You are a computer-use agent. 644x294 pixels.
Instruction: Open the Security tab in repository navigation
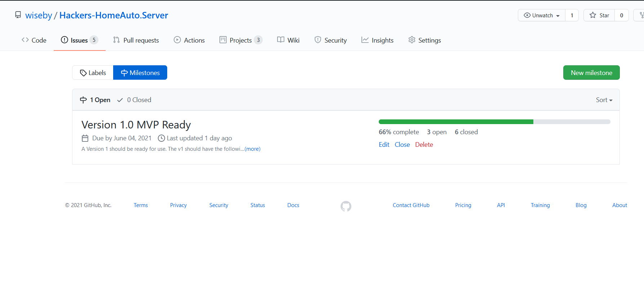point(330,40)
